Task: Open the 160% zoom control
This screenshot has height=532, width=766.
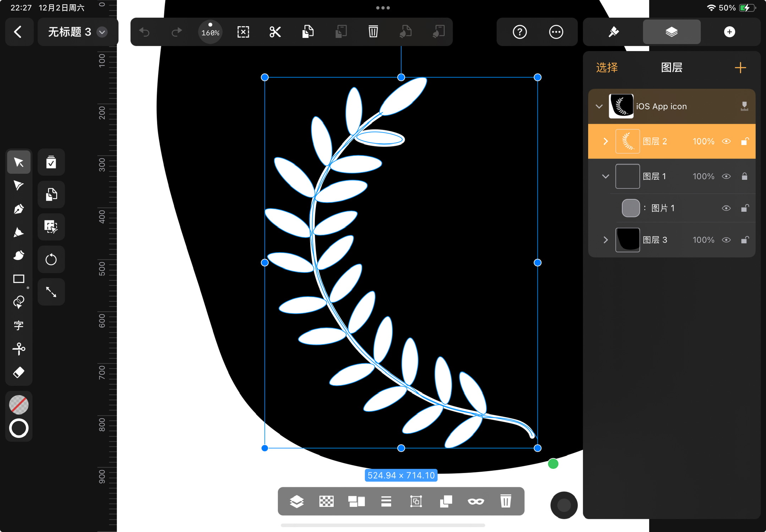Action: (210, 32)
